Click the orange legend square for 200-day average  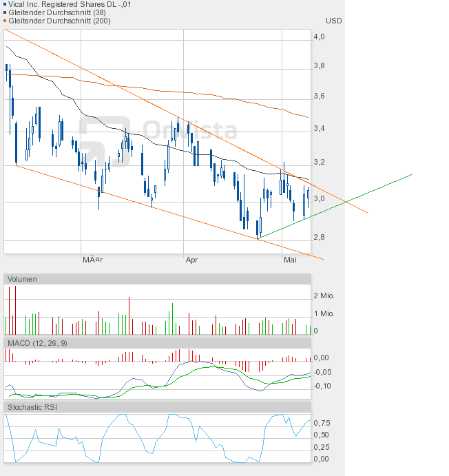point(5,21)
